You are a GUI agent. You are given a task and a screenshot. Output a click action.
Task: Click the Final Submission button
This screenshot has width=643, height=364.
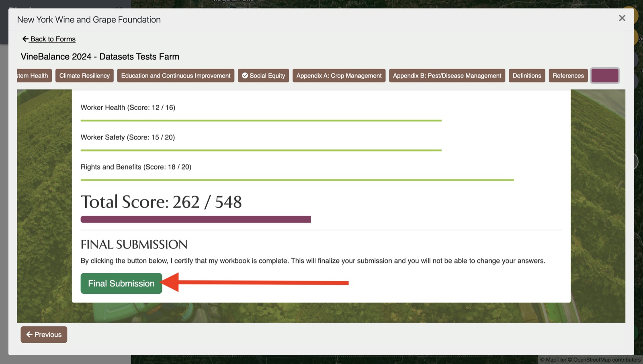[121, 283]
